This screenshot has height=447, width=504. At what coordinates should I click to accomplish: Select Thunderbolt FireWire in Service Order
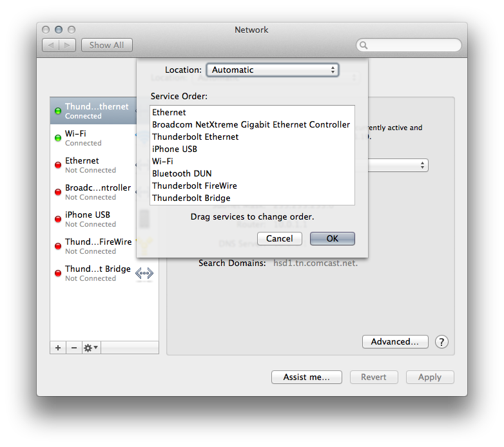[252, 185]
